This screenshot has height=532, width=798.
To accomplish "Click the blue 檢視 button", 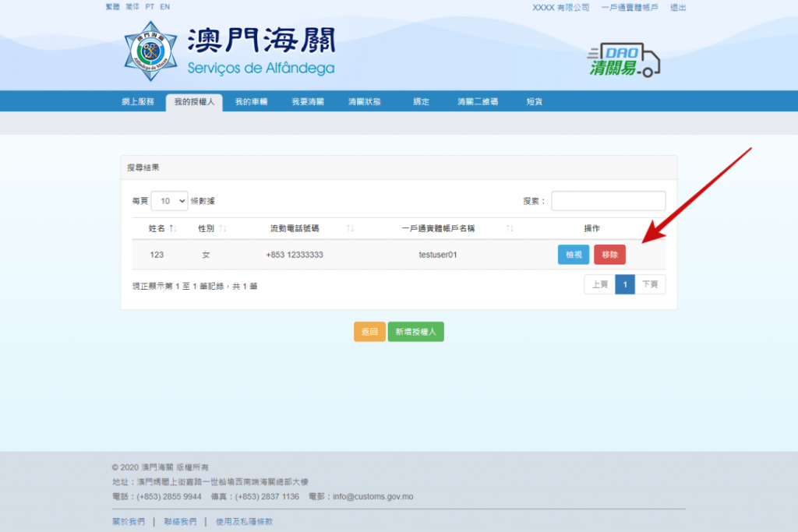I will 574,255.
